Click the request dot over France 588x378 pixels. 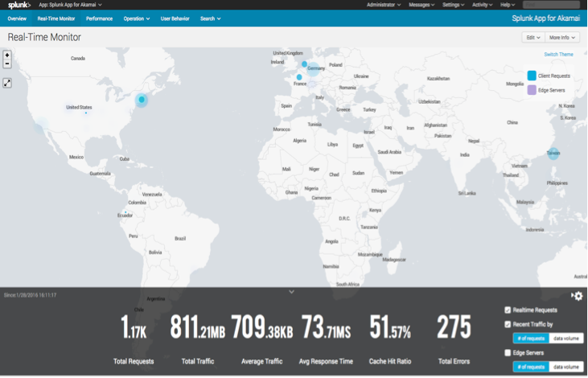(299, 77)
